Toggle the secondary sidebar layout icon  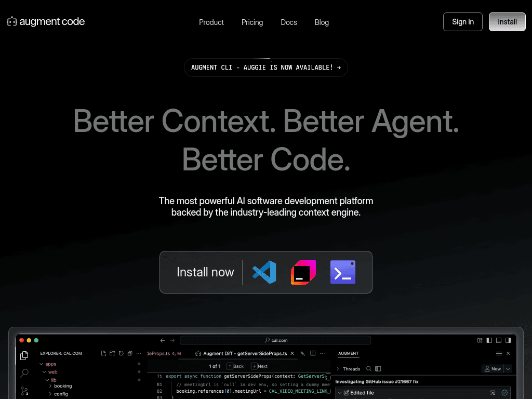click(508, 340)
